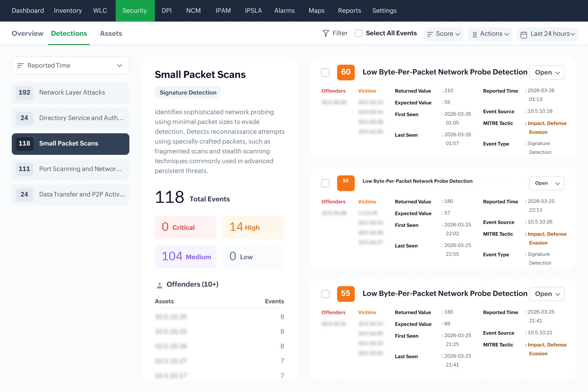This screenshot has width=588, height=392.
Task: Check the box for the score 60 event
Action: coord(325,73)
